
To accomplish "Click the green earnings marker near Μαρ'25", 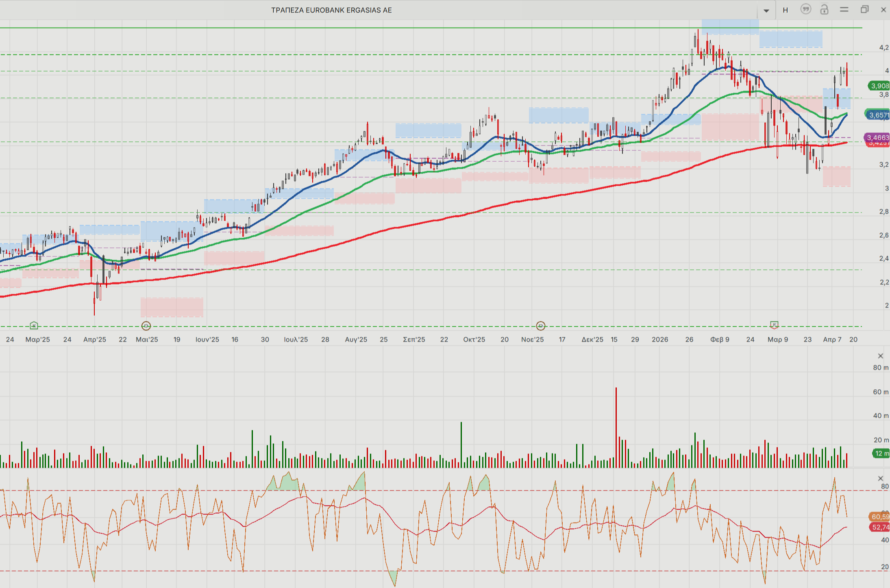I will pyautogui.click(x=34, y=325).
